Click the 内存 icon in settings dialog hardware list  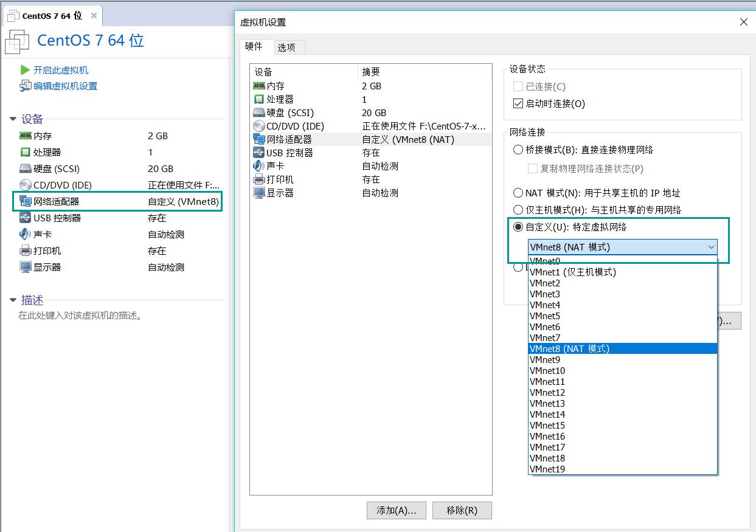tap(258, 86)
